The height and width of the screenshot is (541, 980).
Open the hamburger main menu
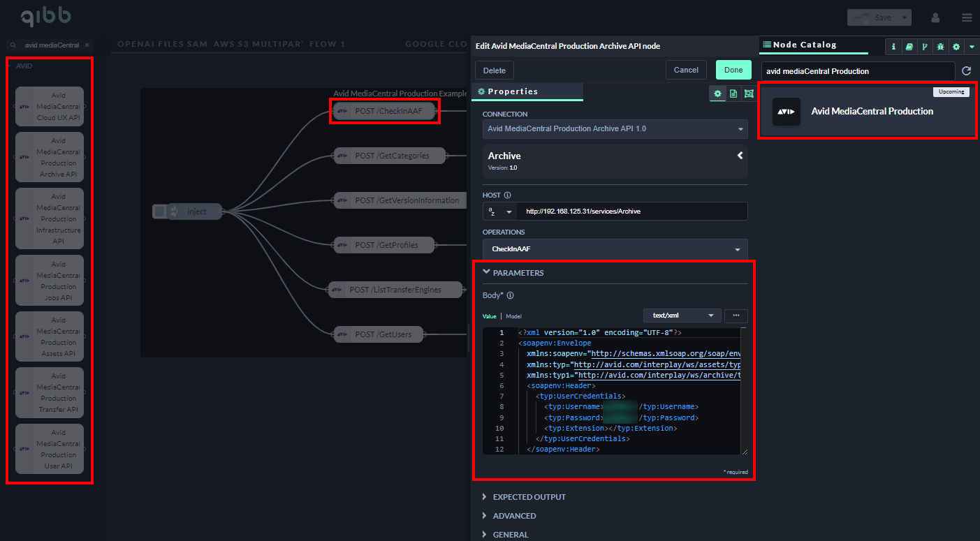[966, 17]
